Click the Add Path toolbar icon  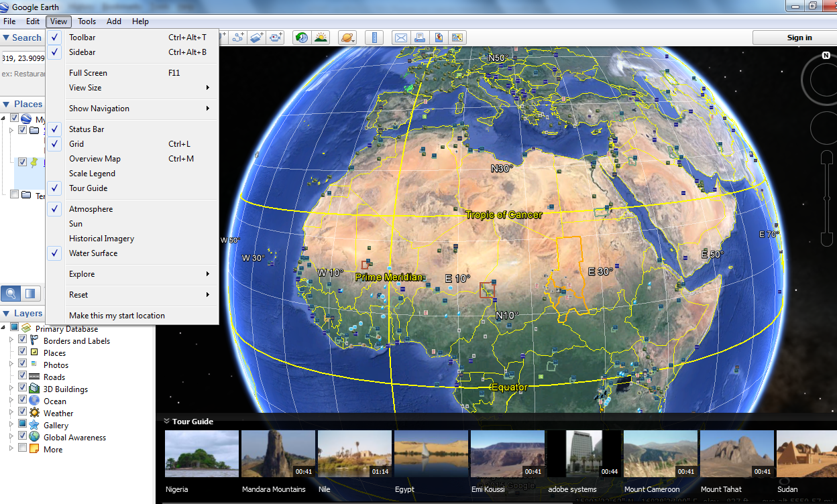239,38
